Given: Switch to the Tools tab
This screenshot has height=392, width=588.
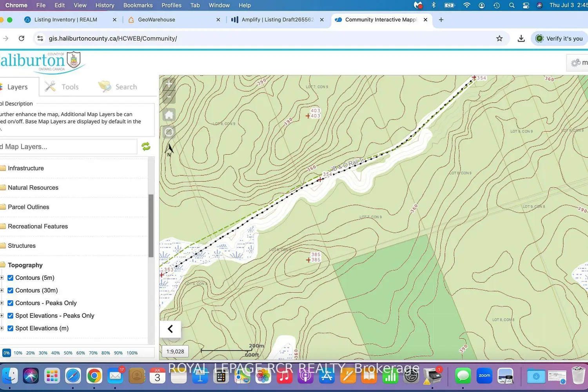Looking at the screenshot, I should coord(62,87).
